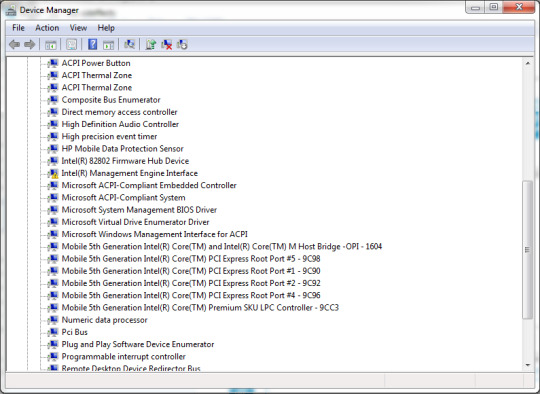
Task: Click the Uninstall icon with red X
Action: point(167,44)
